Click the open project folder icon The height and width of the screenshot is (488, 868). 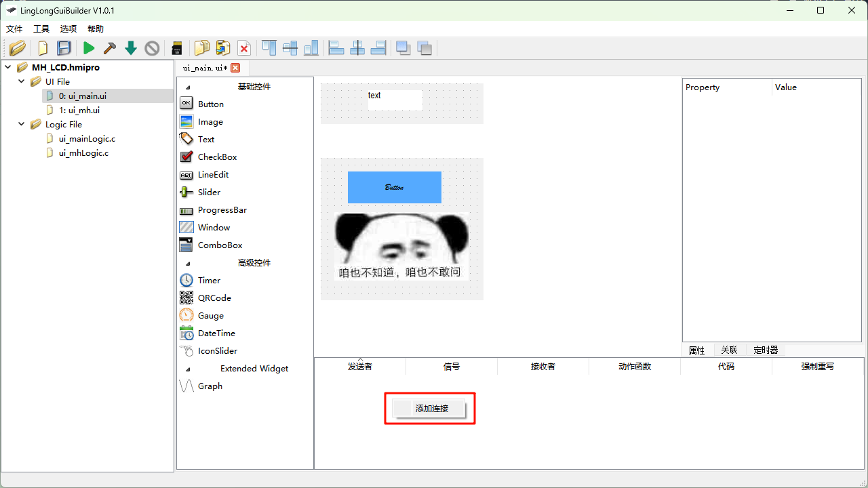coord(18,48)
